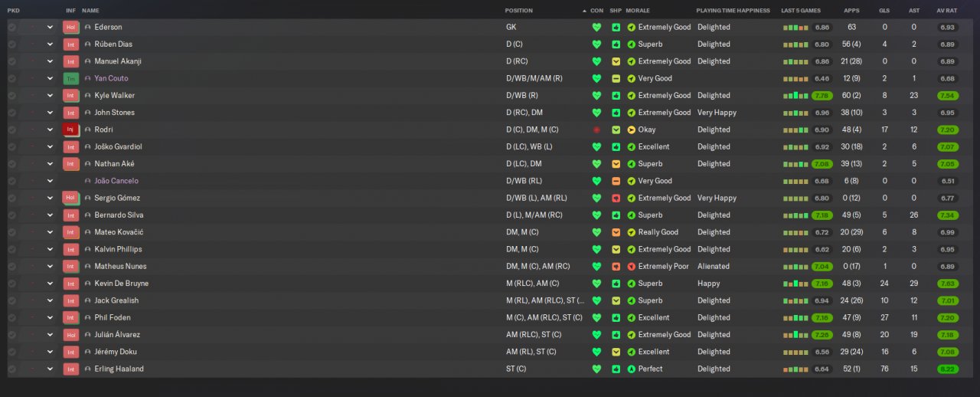Click Yan Couto's Tm status badge
This screenshot has height=397, width=980.
point(71,78)
